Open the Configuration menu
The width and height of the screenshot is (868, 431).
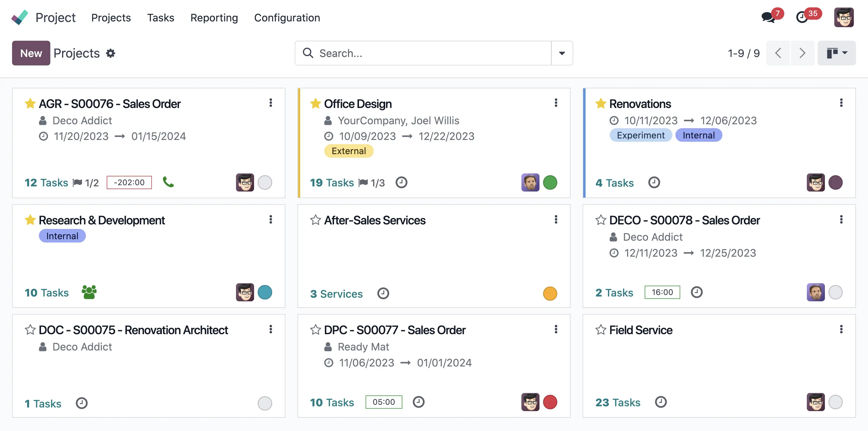click(x=287, y=17)
